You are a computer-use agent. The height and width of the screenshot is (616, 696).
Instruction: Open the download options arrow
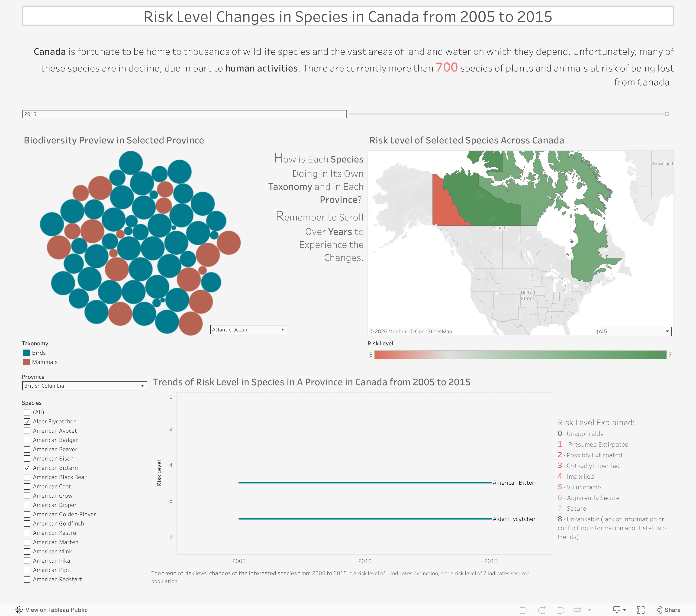pos(625,610)
